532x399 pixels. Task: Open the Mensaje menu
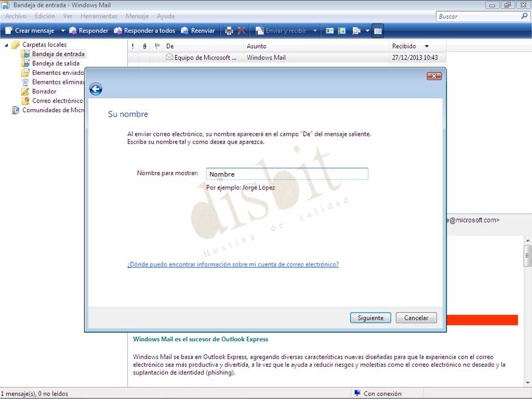(x=136, y=16)
